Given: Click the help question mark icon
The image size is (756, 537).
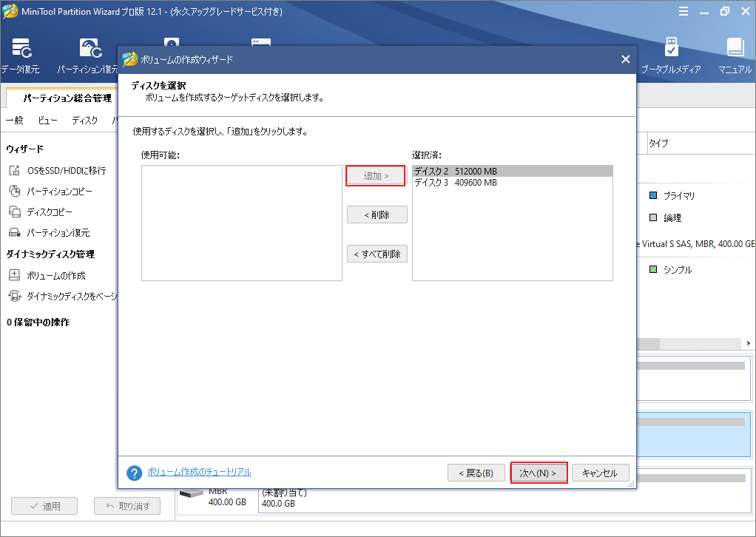Looking at the screenshot, I should pos(134,473).
